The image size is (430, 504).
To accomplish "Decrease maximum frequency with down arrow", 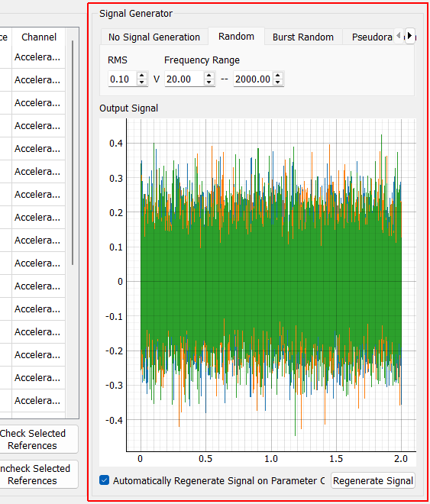I will pyautogui.click(x=278, y=82).
